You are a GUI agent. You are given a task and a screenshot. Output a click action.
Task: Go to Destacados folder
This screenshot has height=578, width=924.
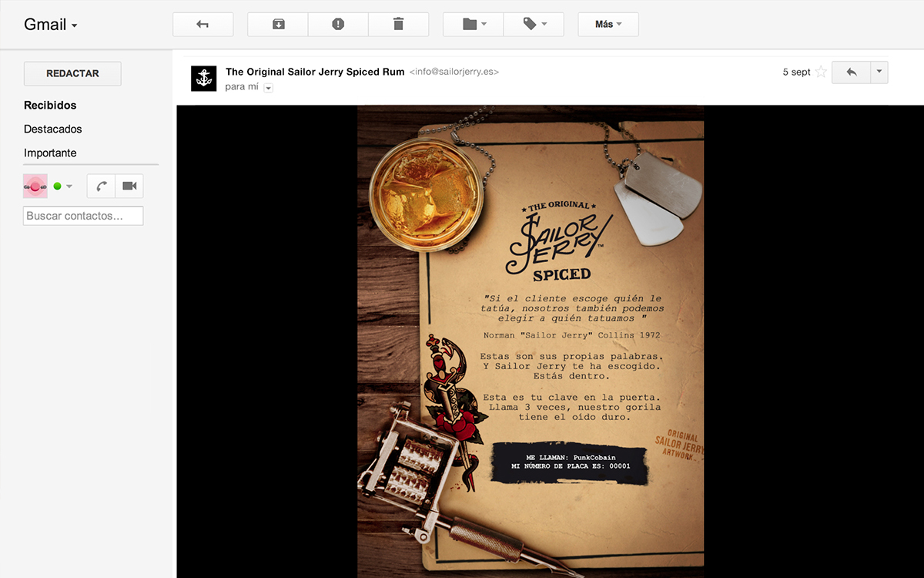[52, 129]
